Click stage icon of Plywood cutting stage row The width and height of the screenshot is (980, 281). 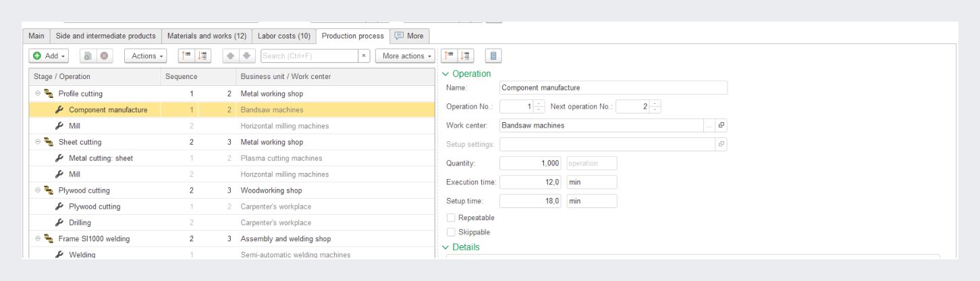coord(49,190)
